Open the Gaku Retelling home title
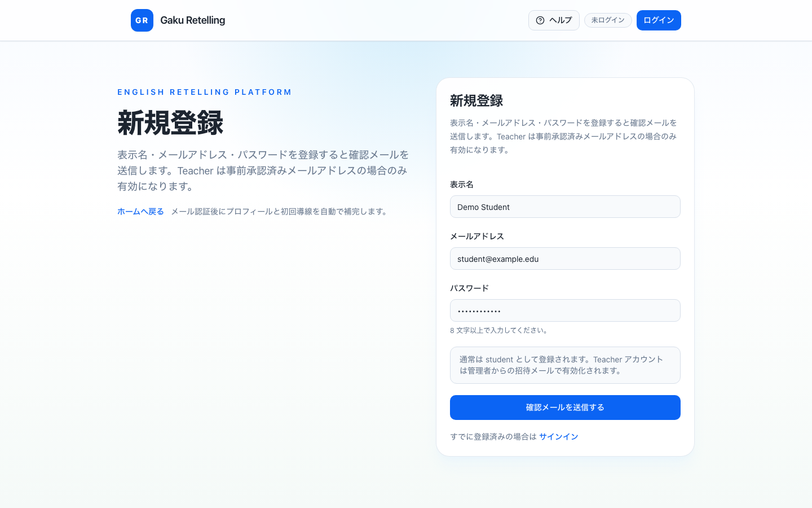 192,20
